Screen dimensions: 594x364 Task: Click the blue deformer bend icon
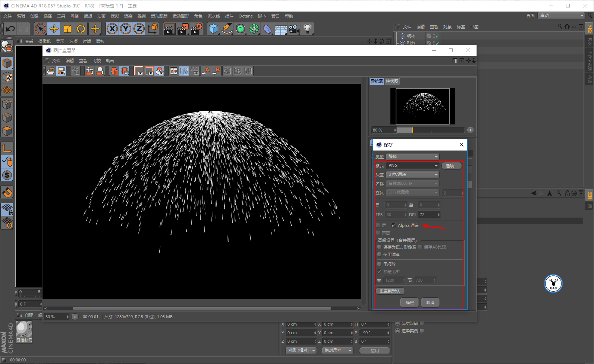pos(267,29)
